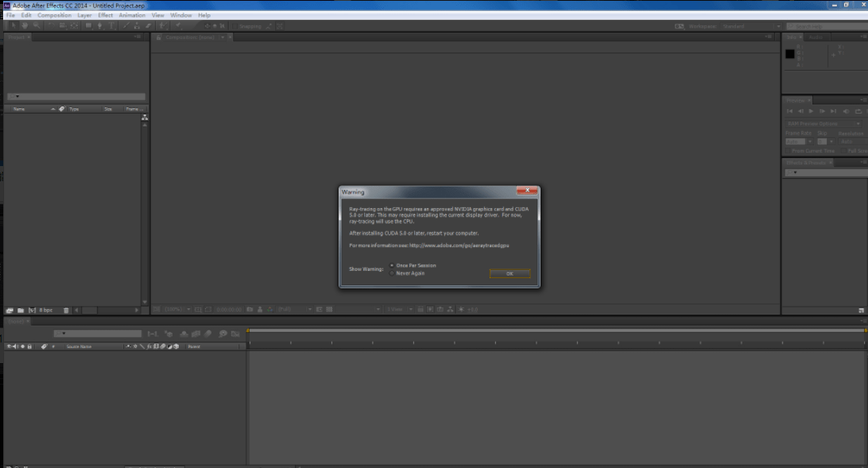Click the Project panel search field
This screenshot has width=868, height=468.
(76, 96)
